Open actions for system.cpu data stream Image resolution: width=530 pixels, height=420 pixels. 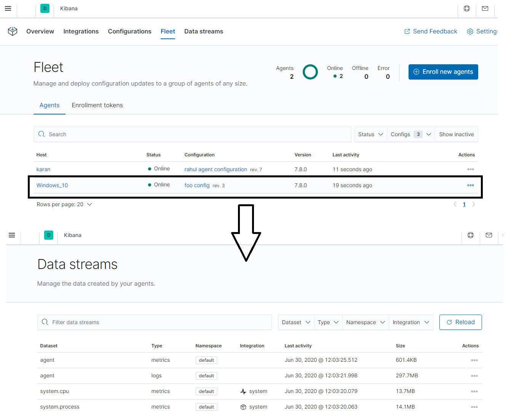tap(474, 391)
